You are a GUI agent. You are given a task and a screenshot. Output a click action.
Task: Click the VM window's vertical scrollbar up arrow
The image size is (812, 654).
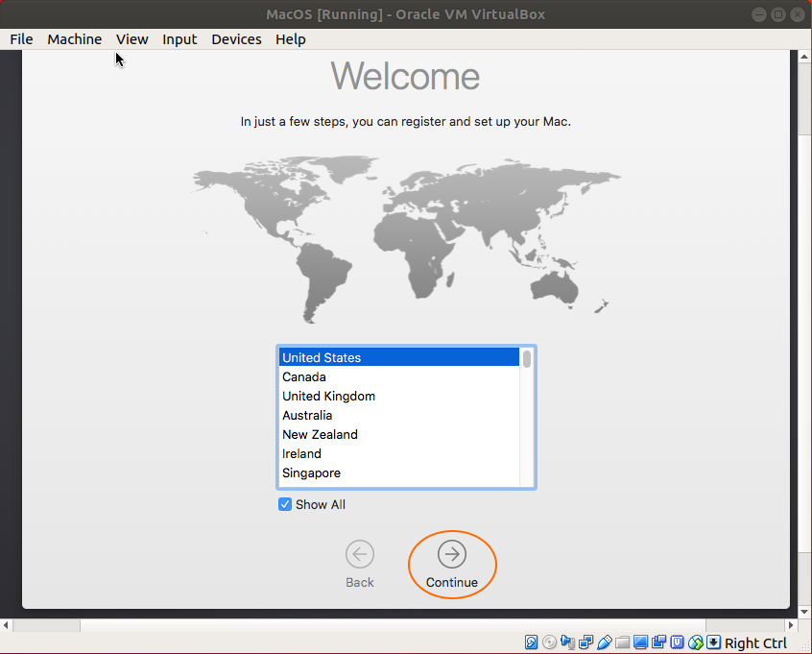804,56
